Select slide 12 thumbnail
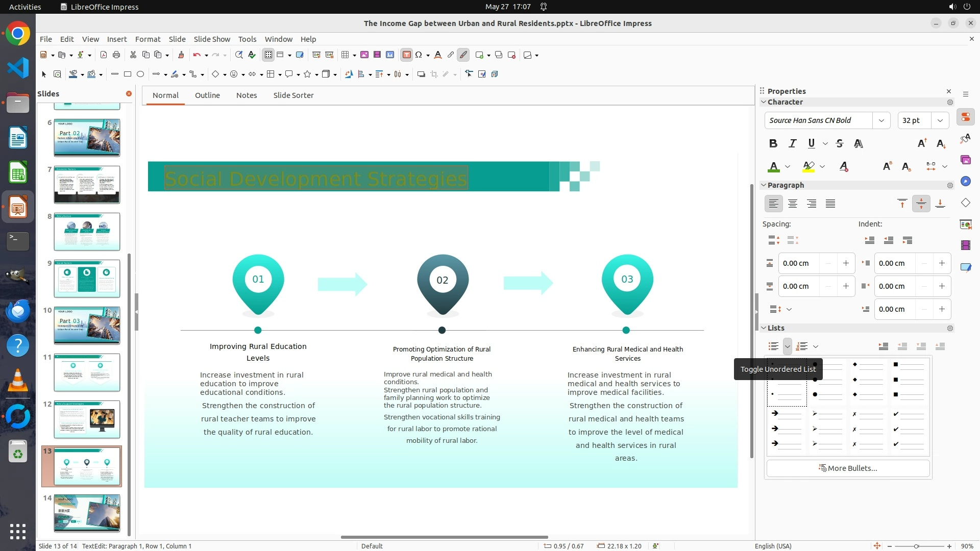The width and height of the screenshot is (980, 551). click(x=87, y=419)
